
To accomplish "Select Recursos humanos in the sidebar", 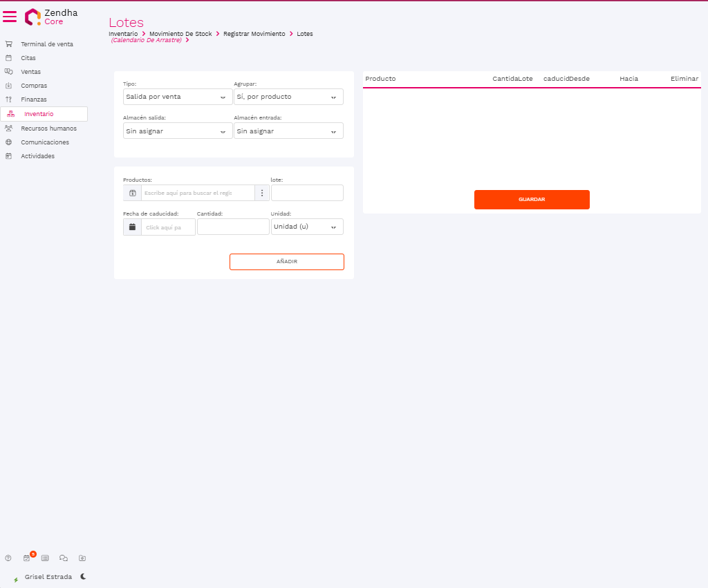I will coord(48,129).
